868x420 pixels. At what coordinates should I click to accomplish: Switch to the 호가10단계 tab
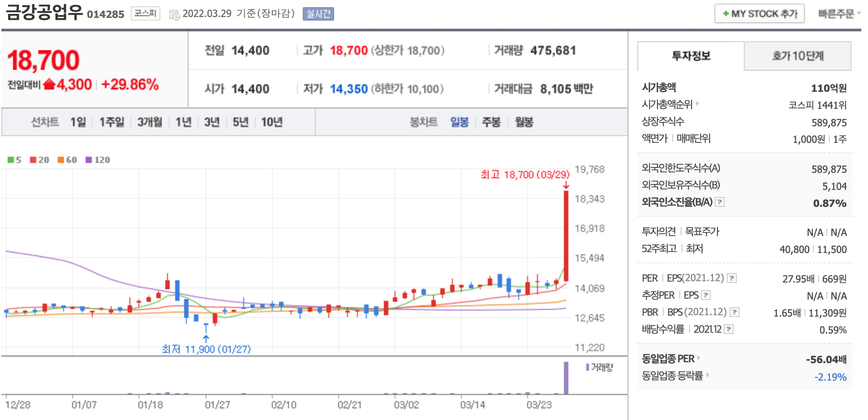pyautogui.click(x=798, y=56)
